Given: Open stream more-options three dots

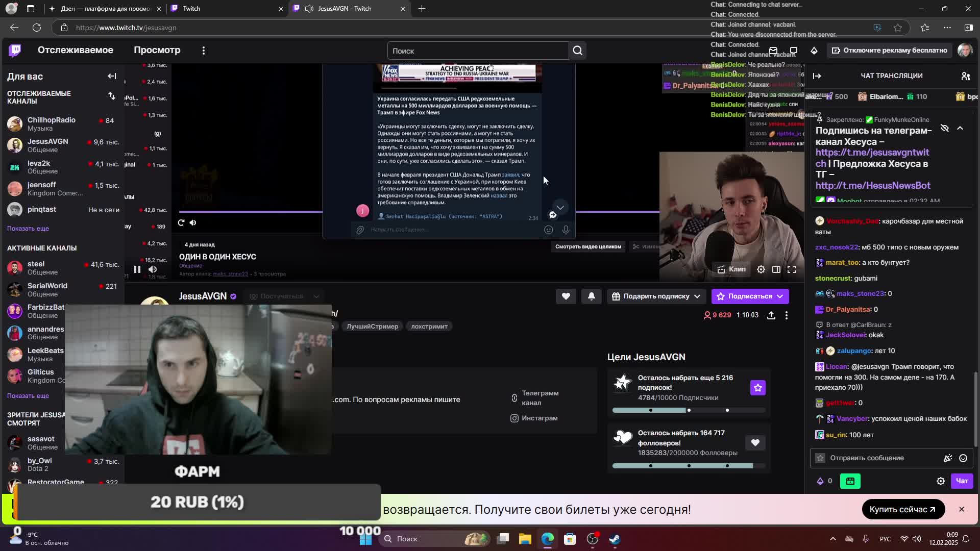Looking at the screenshot, I should (x=787, y=315).
